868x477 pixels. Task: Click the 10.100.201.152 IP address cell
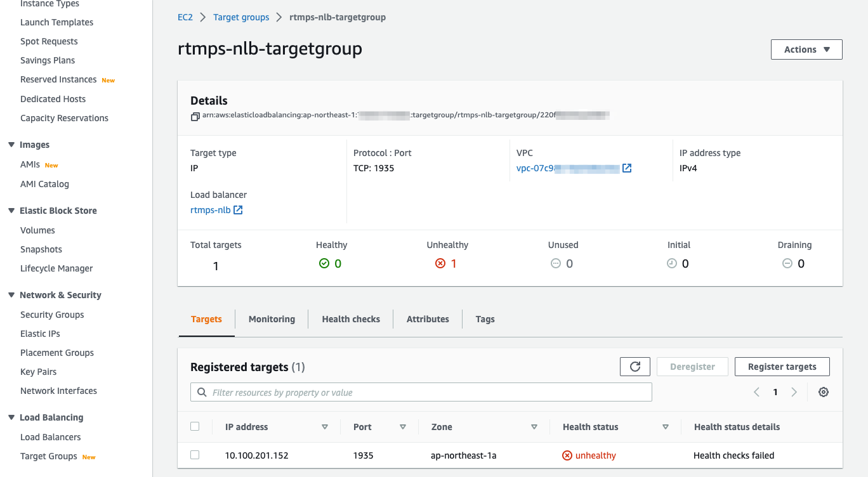tap(256, 455)
